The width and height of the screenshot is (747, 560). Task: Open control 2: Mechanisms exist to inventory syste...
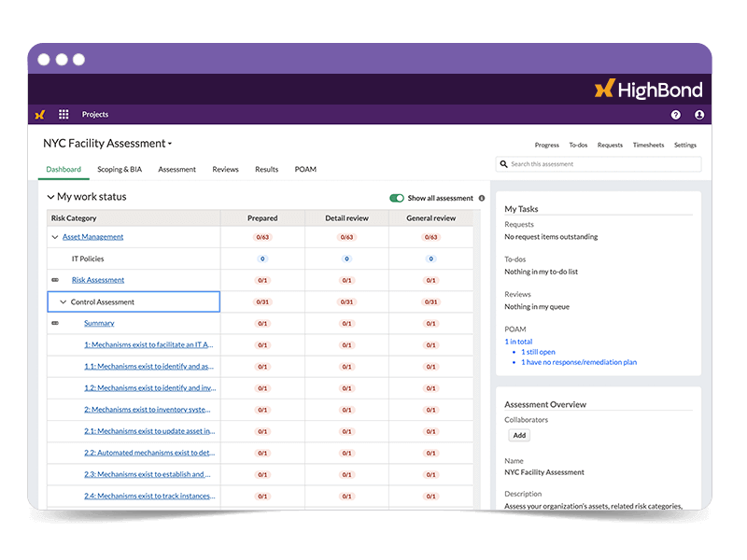(148, 410)
